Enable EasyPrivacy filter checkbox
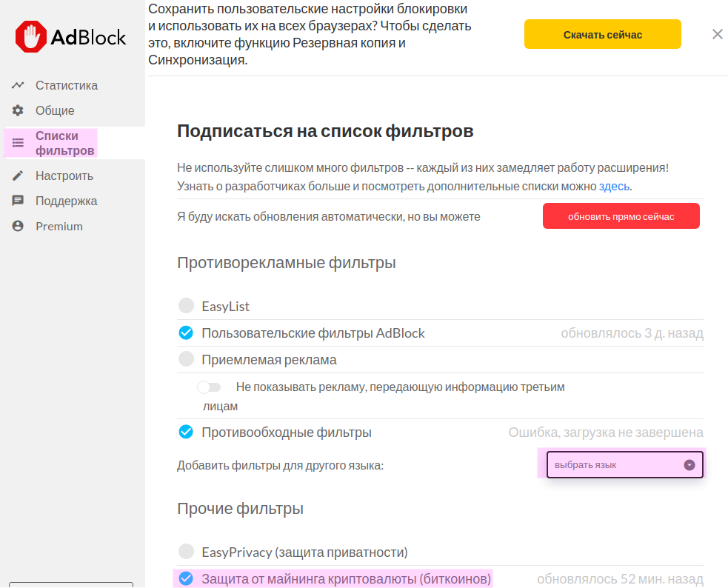 pyautogui.click(x=186, y=551)
